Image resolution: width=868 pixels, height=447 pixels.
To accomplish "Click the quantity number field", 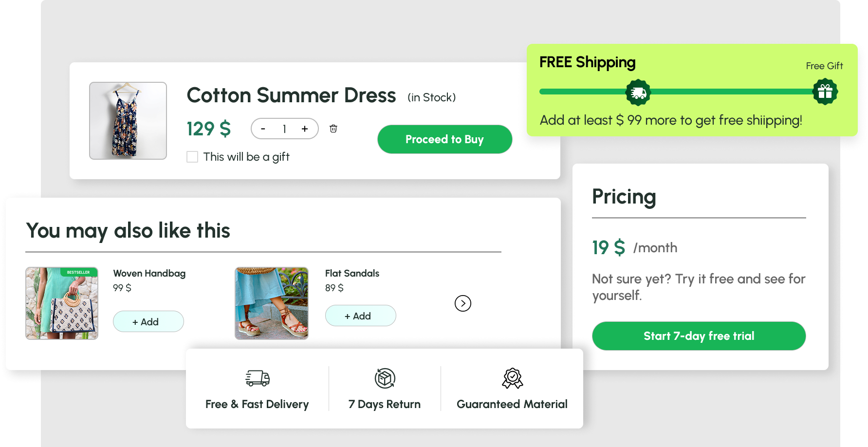I will click(284, 129).
